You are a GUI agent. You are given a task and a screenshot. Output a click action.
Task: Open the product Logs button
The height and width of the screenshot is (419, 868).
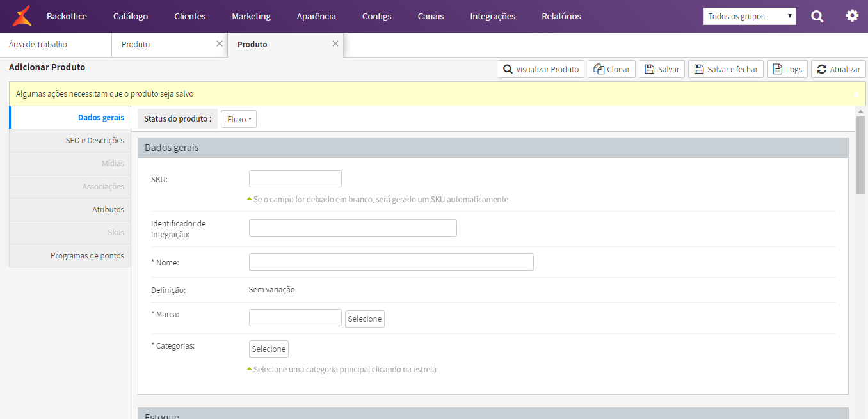(787, 69)
